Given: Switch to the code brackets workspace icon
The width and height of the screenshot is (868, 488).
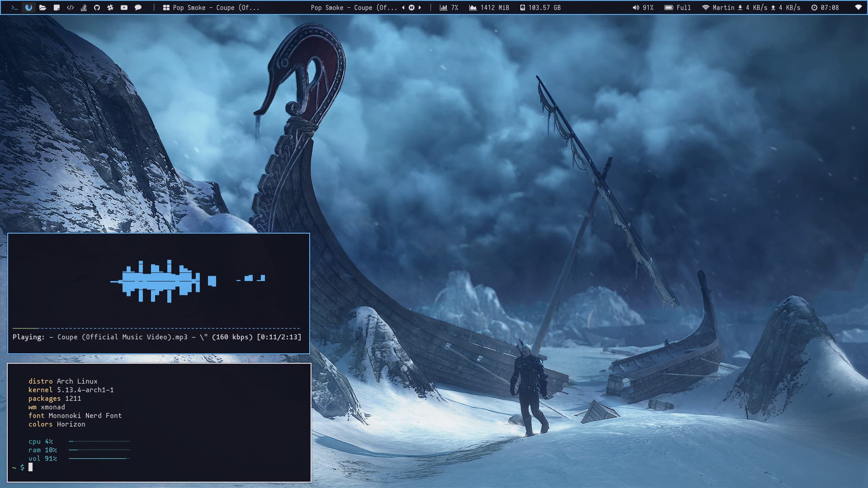Looking at the screenshot, I should (70, 8).
